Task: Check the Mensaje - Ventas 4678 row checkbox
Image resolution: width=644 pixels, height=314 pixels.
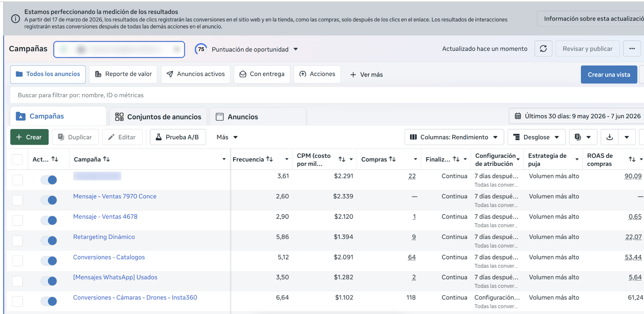Action: click(17, 220)
